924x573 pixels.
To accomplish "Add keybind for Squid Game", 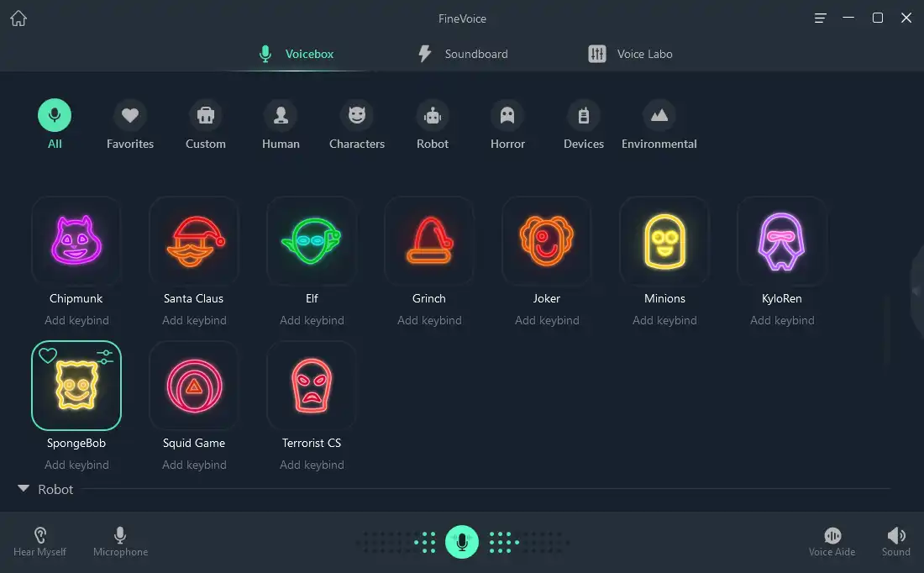I will [x=195, y=465].
